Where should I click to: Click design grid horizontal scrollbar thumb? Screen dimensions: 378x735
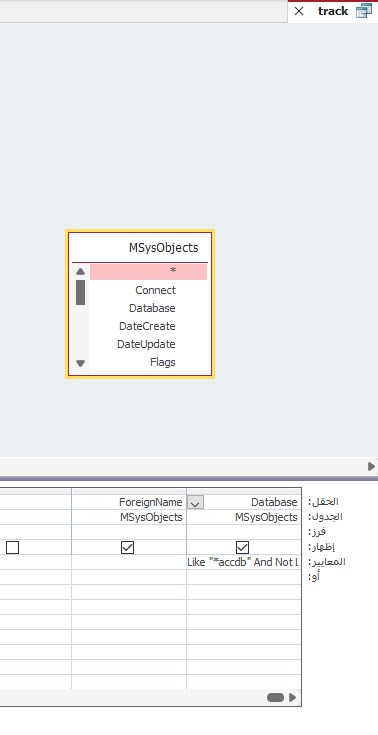coord(275,698)
